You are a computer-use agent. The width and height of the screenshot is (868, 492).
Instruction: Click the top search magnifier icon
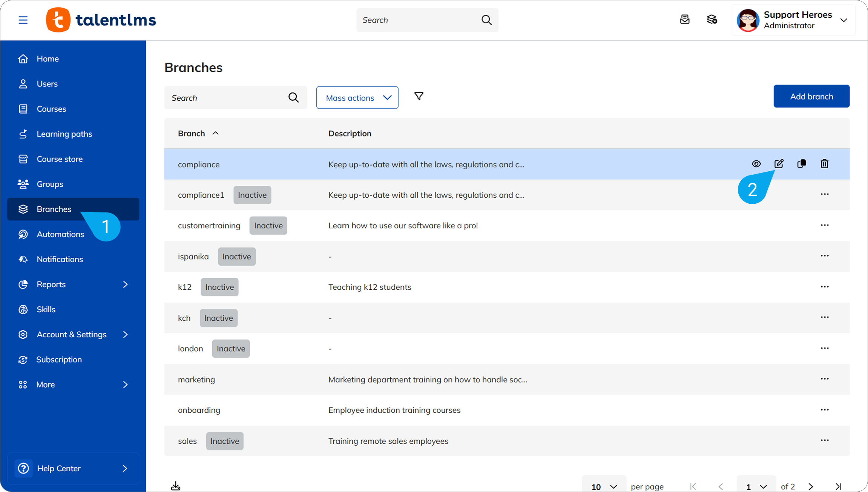(x=486, y=20)
